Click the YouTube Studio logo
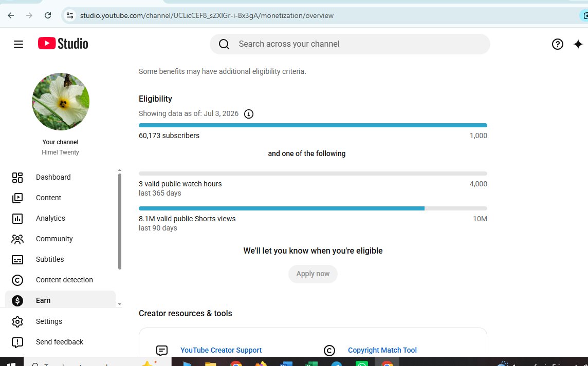Viewport: 588px width, 366px height. coord(63,44)
